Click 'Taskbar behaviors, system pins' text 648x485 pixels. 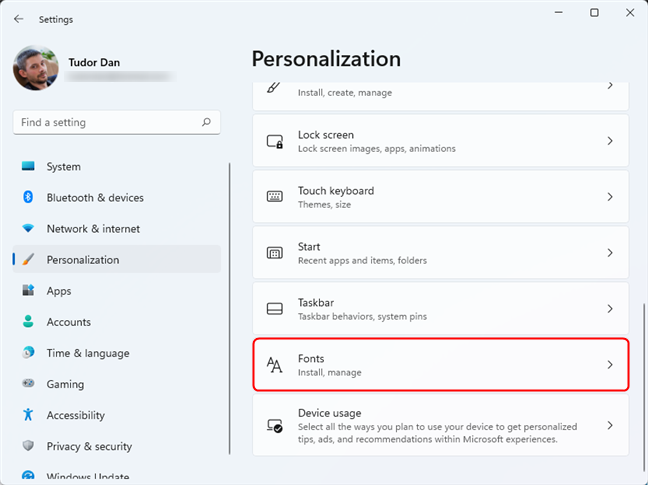coord(362,316)
